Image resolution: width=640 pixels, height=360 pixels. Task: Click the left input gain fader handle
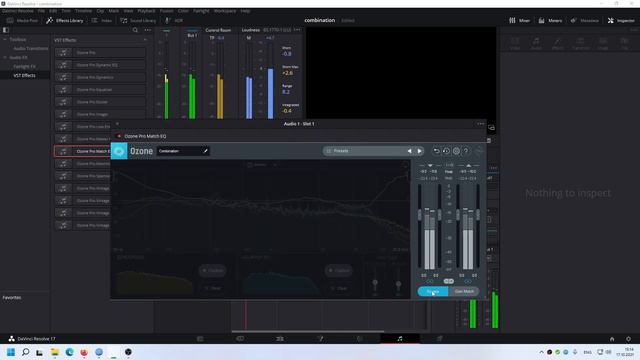[419, 215]
